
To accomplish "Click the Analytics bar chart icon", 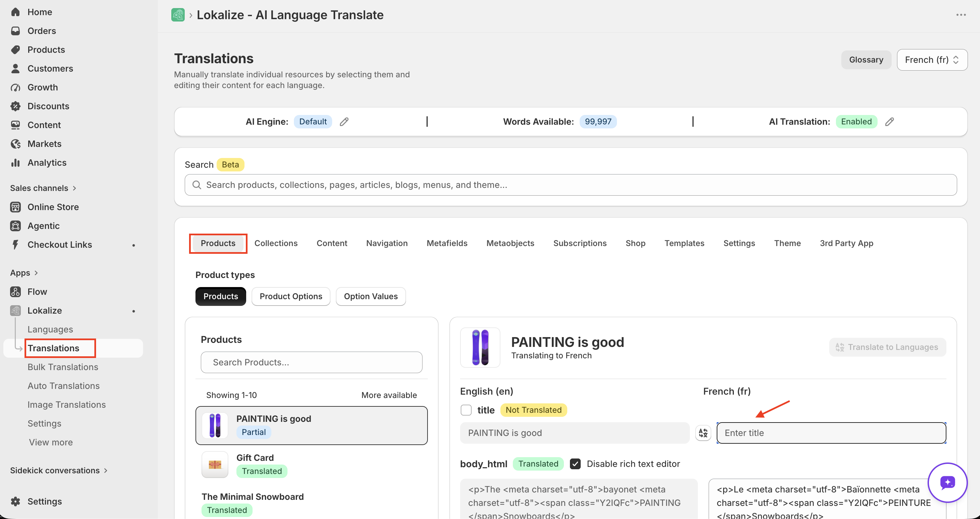I will coord(15,163).
